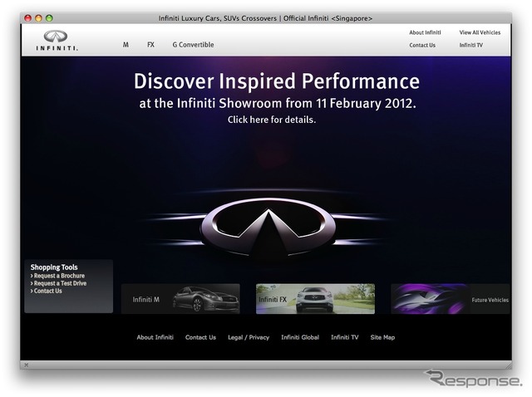Click the large Infiniti emblem graphic

click(x=268, y=226)
